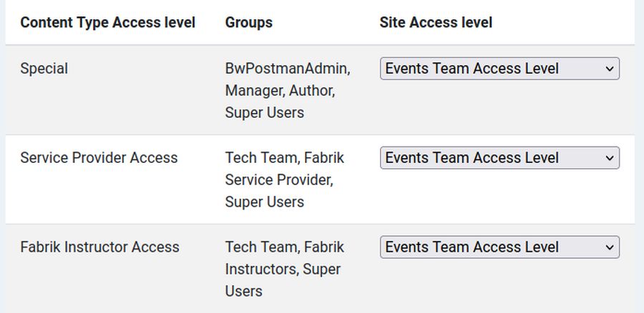
Task: Open Site Access dropdown for Service Provider Access
Action: pyautogui.click(x=499, y=158)
